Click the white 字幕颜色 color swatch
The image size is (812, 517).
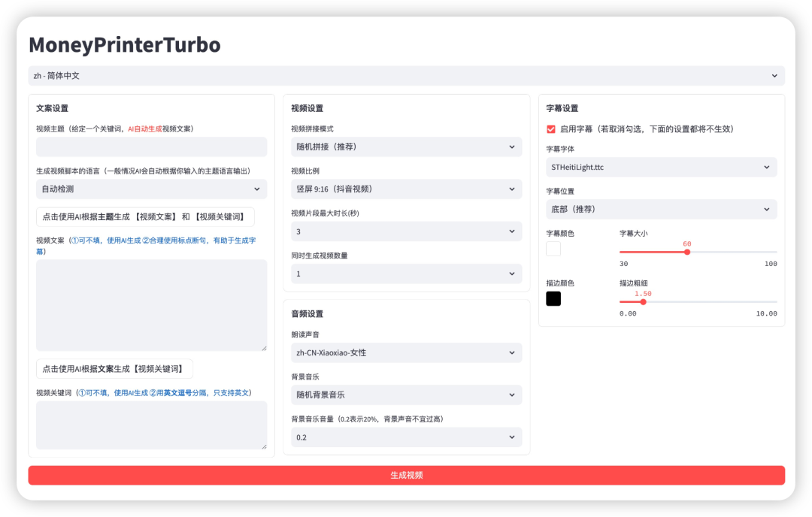(x=553, y=249)
